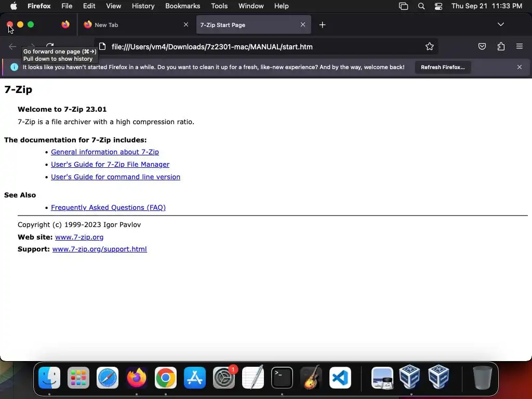Open the View menu
This screenshot has height=399, width=532.
coord(113,6)
